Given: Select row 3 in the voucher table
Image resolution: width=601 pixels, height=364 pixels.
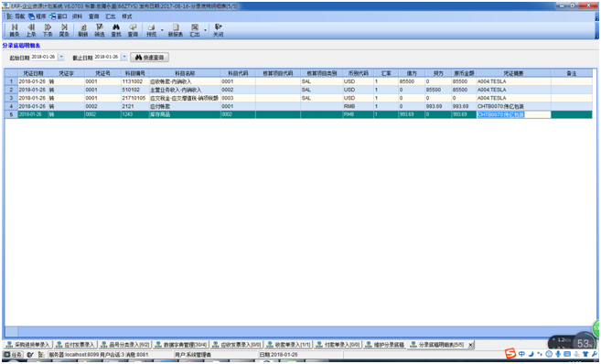Looking at the screenshot, I should coord(298,98).
